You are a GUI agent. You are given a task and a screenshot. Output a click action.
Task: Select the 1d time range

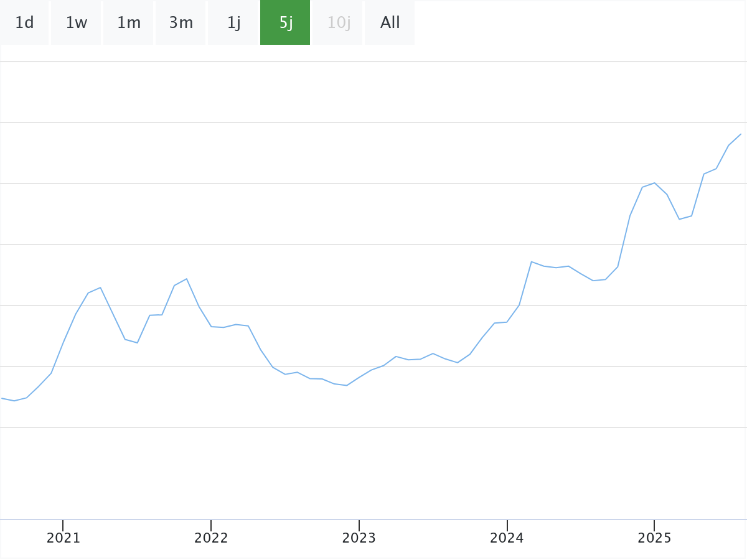click(x=24, y=23)
